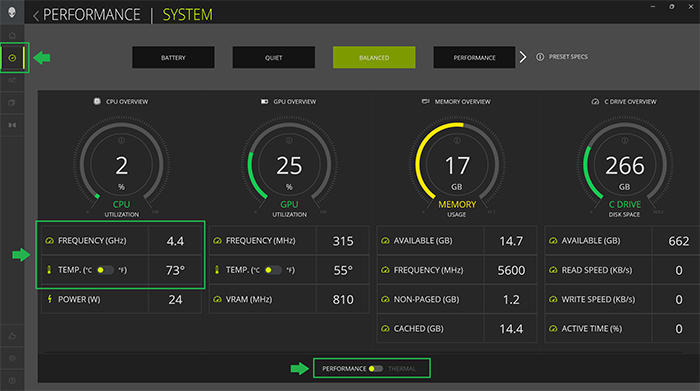Click the memory available value 14.7
This screenshot has width=700, height=391.
[x=511, y=241]
